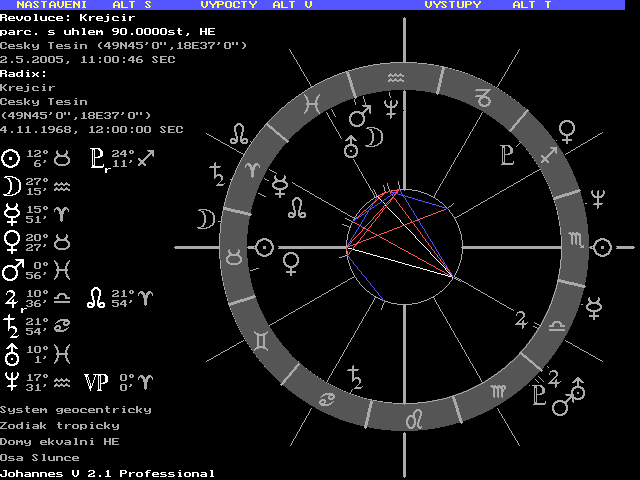Click the Sun symbol in left planet list

11,158
